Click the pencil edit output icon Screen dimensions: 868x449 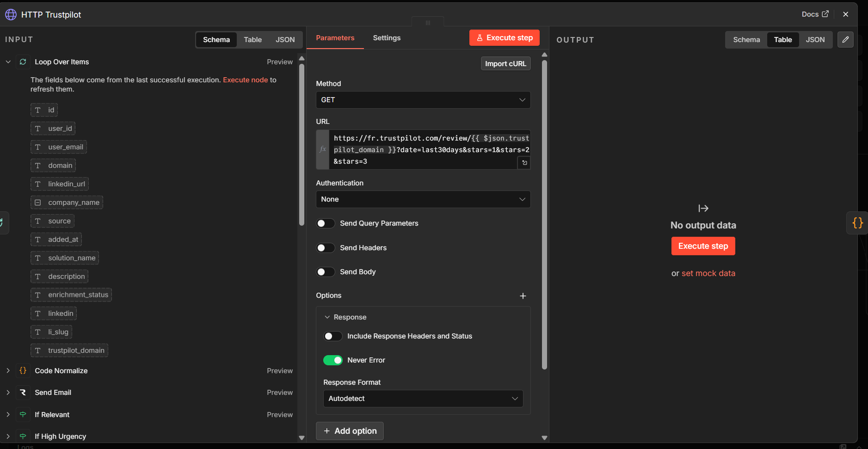(x=845, y=40)
